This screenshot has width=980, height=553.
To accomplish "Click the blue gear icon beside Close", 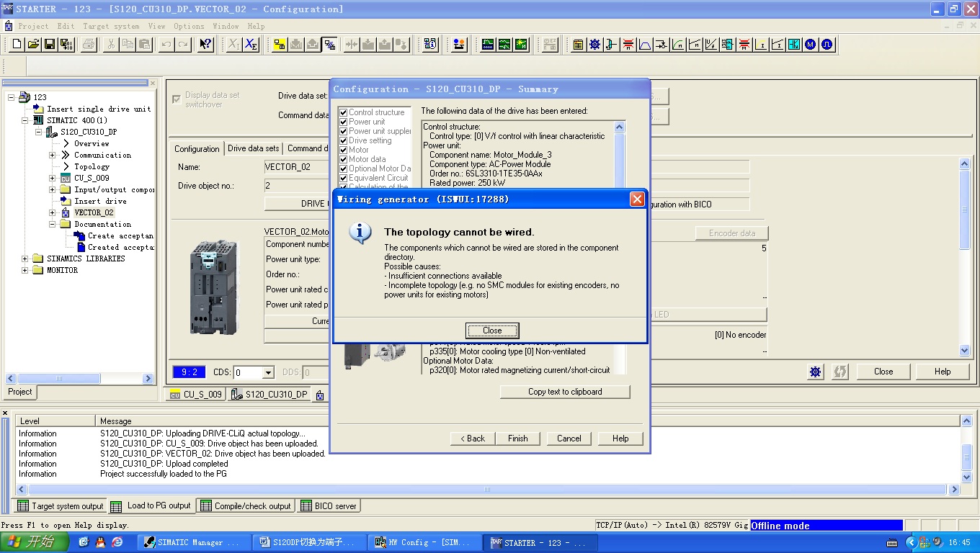I will tap(816, 372).
